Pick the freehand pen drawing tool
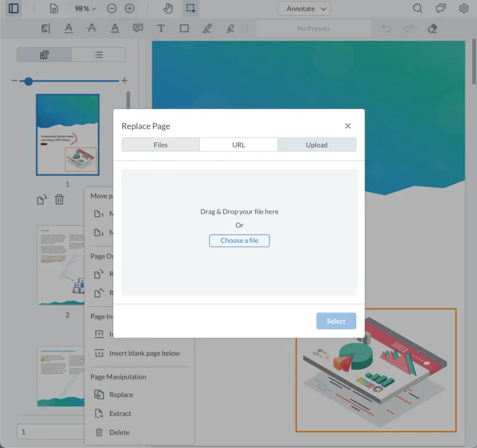The height and width of the screenshot is (448, 477). pyautogui.click(x=207, y=28)
